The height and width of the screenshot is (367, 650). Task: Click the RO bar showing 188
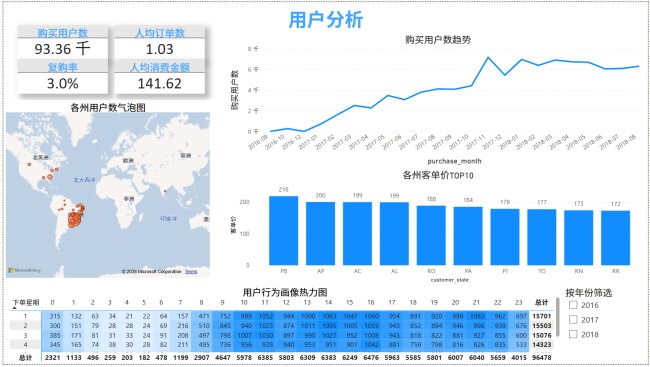(x=431, y=236)
